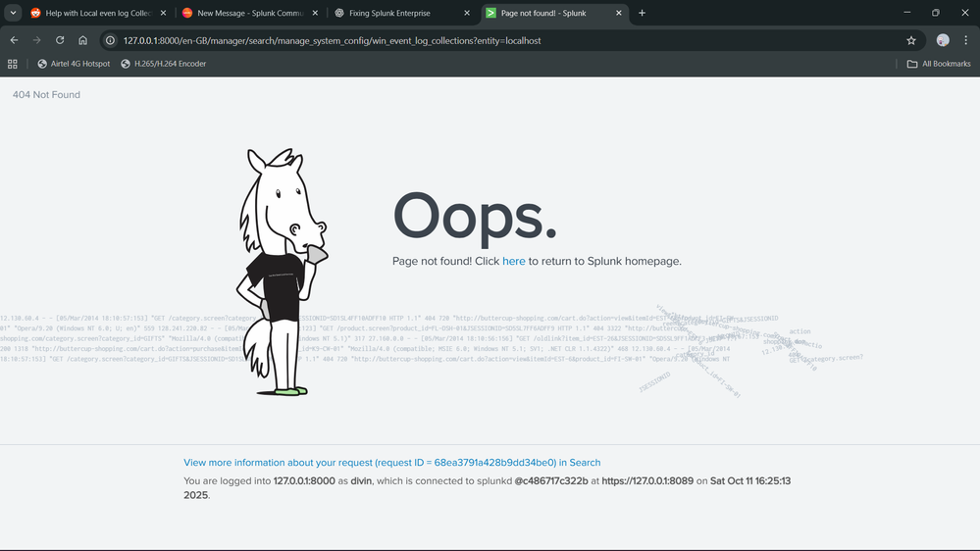
Task: Click the Forward navigation arrow
Action: pyautogui.click(x=36, y=40)
